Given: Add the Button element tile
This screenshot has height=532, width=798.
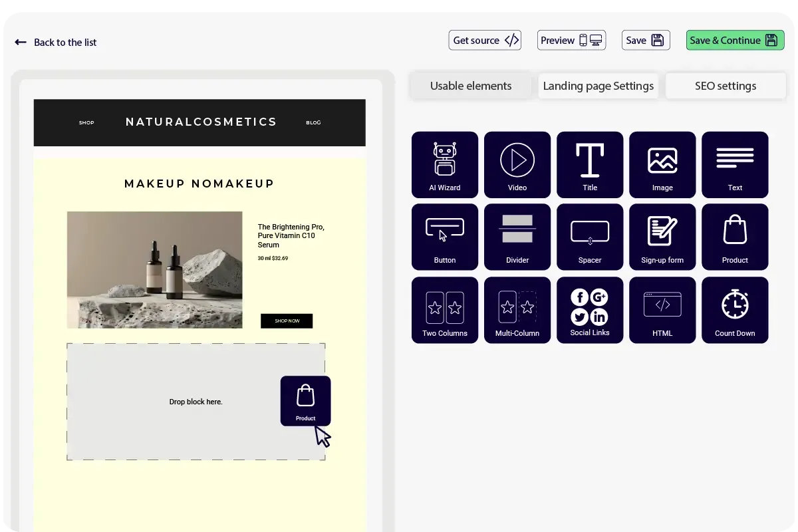Looking at the screenshot, I should click(x=445, y=237).
